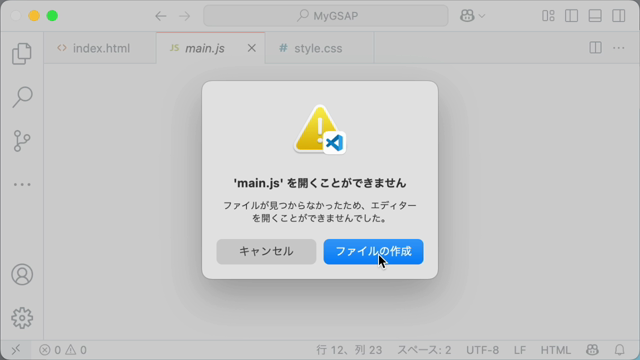
Task: Switch to the style.css tab
Action: 318,48
